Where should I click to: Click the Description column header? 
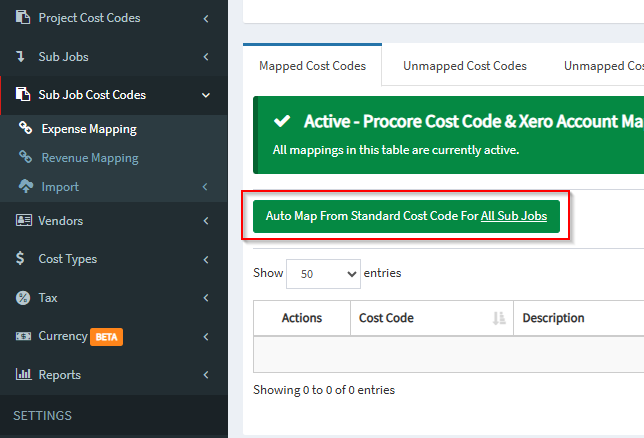(553, 318)
